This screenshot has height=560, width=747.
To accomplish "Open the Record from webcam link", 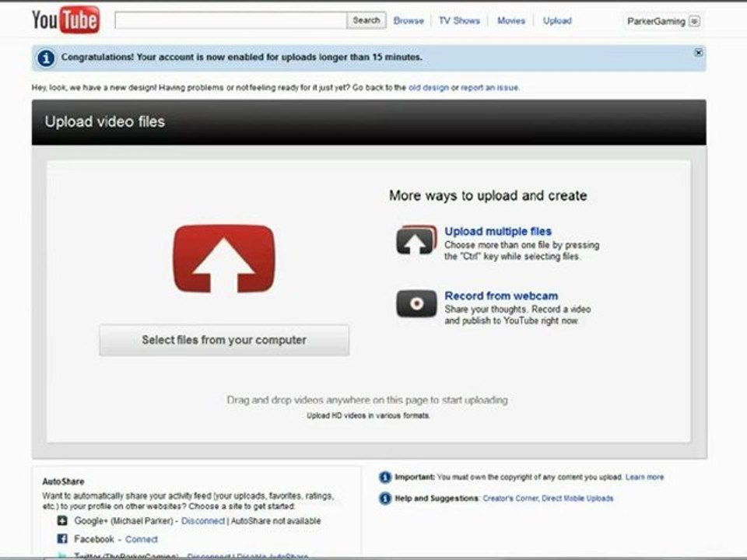I will (501, 296).
